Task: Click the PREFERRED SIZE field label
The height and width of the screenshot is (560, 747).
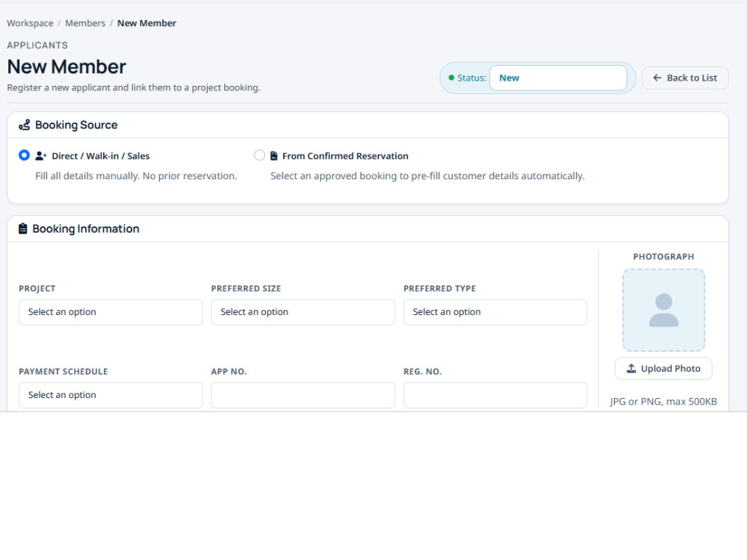Action: pyautogui.click(x=246, y=288)
